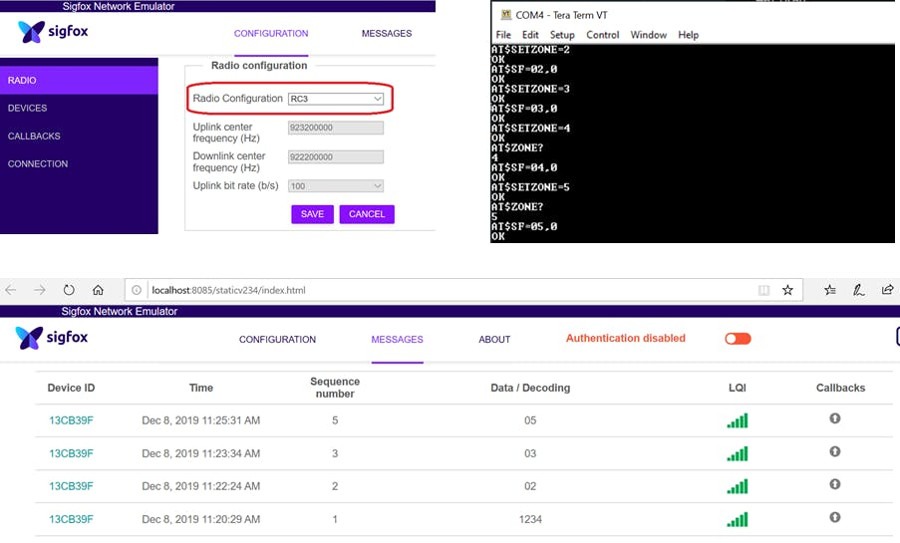The height and width of the screenshot is (543, 900).
Task: Click the add notes pen icon
Action: pos(859,290)
